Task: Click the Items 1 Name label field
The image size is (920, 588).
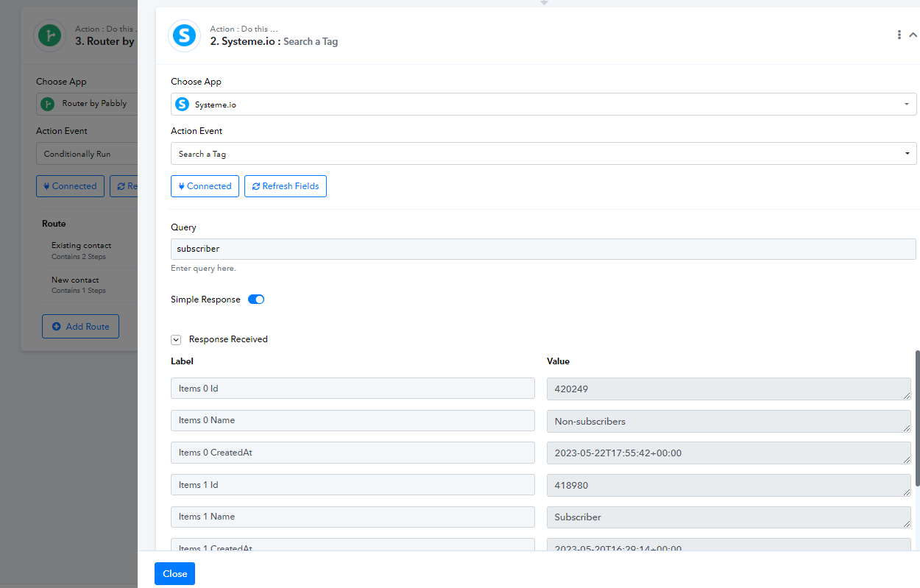Action: [x=353, y=517]
